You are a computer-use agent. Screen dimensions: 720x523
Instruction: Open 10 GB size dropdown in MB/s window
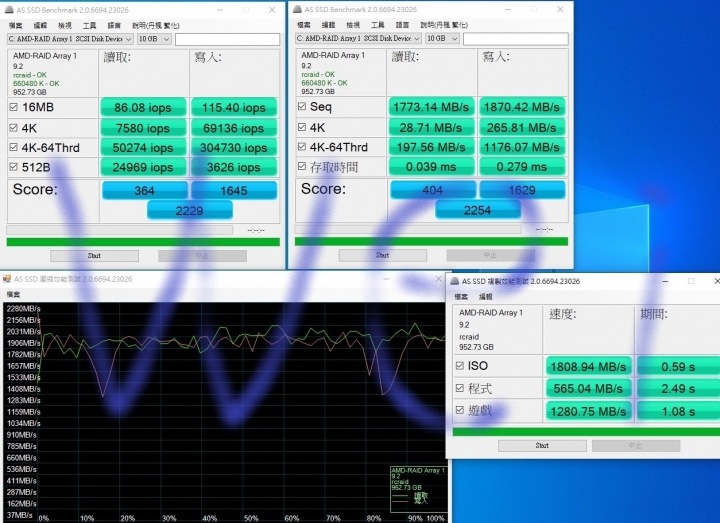click(x=442, y=39)
